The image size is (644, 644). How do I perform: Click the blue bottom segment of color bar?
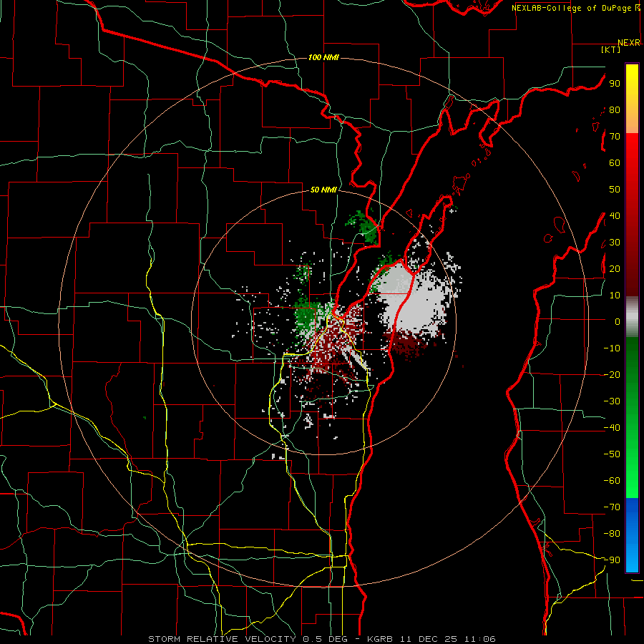click(x=632, y=535)
